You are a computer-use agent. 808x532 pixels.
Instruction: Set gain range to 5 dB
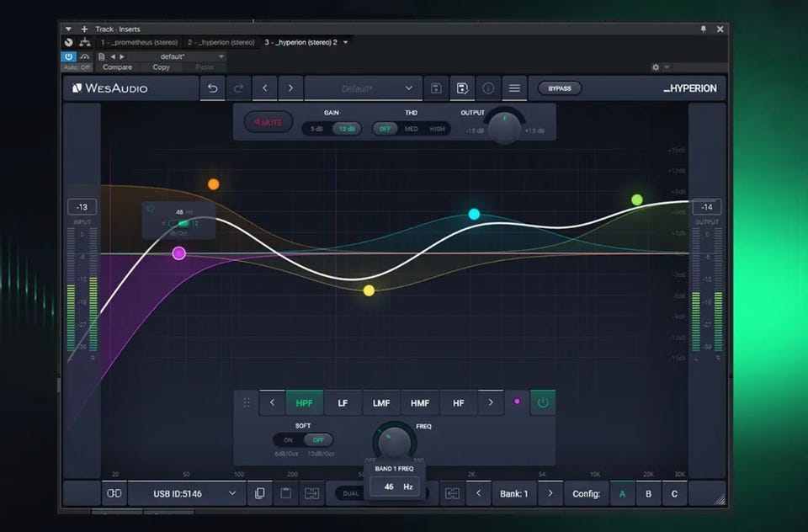pos(316,129)
